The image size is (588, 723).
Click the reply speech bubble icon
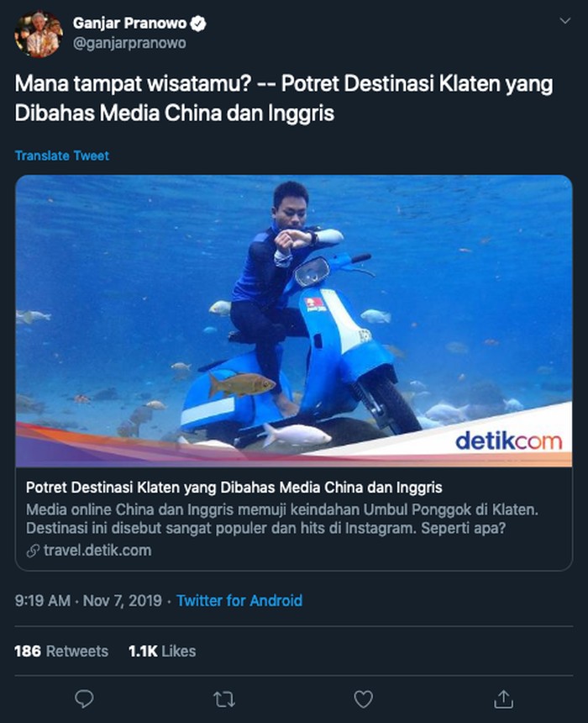[84, 699]
